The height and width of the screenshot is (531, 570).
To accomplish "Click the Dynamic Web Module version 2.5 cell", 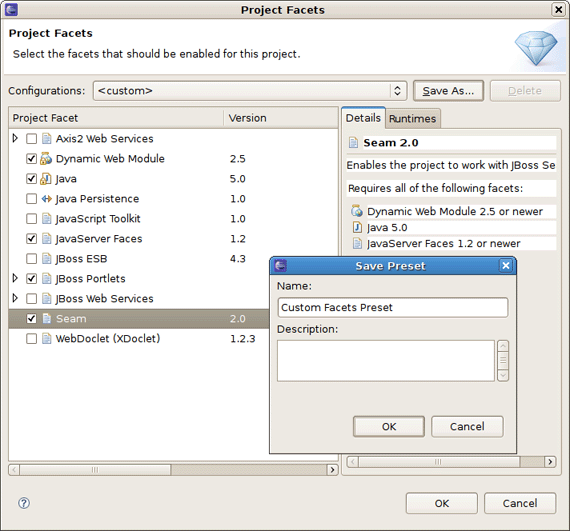I will (x=238, y=158).
